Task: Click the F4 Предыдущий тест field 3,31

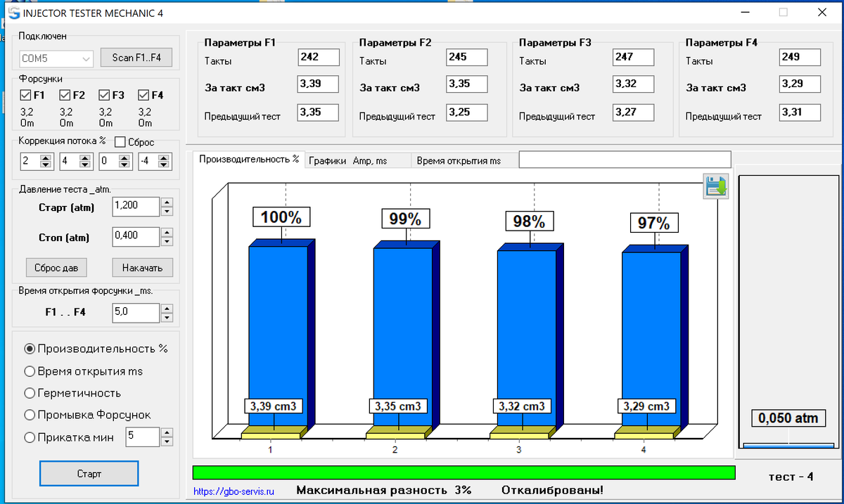Action: tap(800, 112)
